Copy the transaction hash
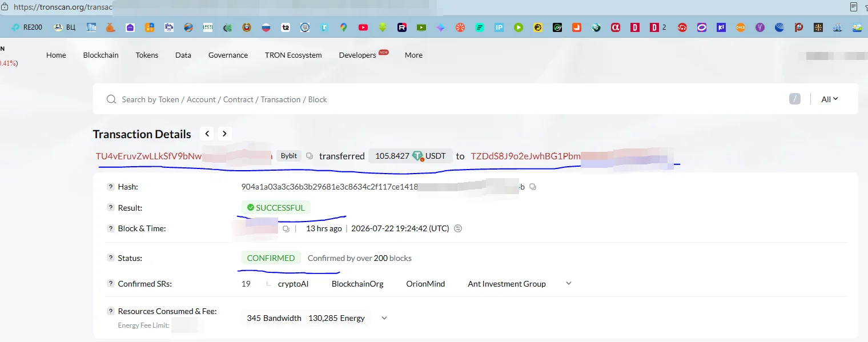 pyautogui.click(x=533, y=187)
